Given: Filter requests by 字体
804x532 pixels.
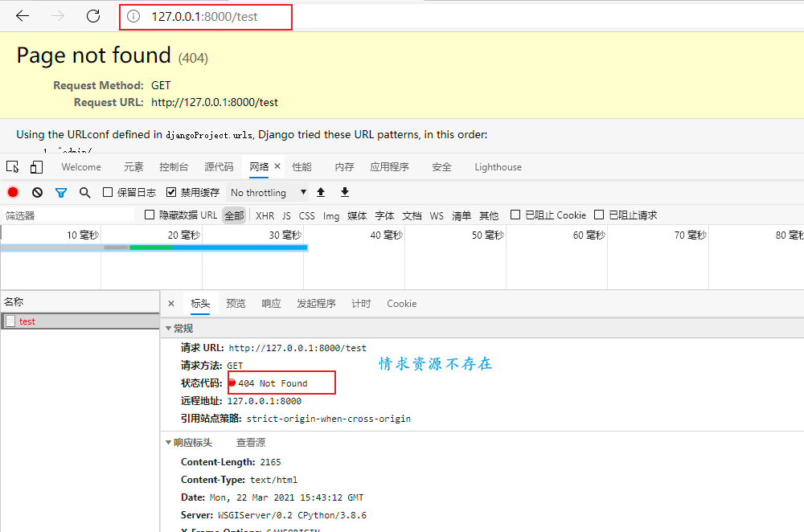Looking at the screenshot, I should (x=384, y=215).
